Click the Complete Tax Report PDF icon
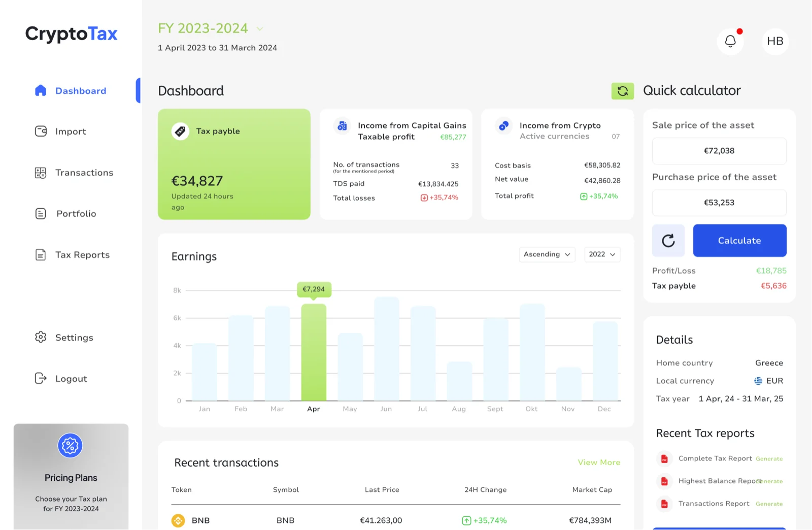This screenshot has height=530, width=812. pyautogui.click(x=664, y=458)
